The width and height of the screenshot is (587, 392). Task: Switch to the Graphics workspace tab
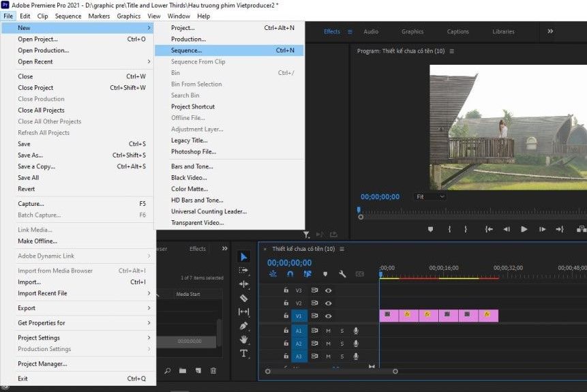pos(412,31)
